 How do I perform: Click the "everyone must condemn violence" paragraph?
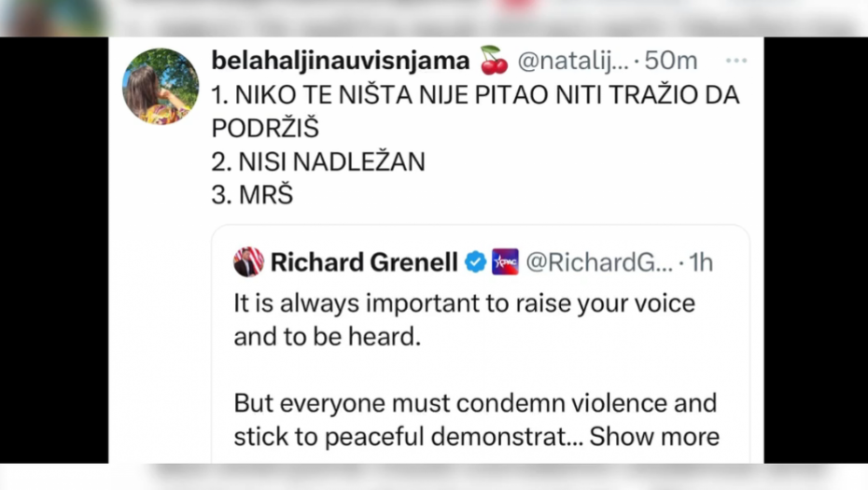point(475,403)
